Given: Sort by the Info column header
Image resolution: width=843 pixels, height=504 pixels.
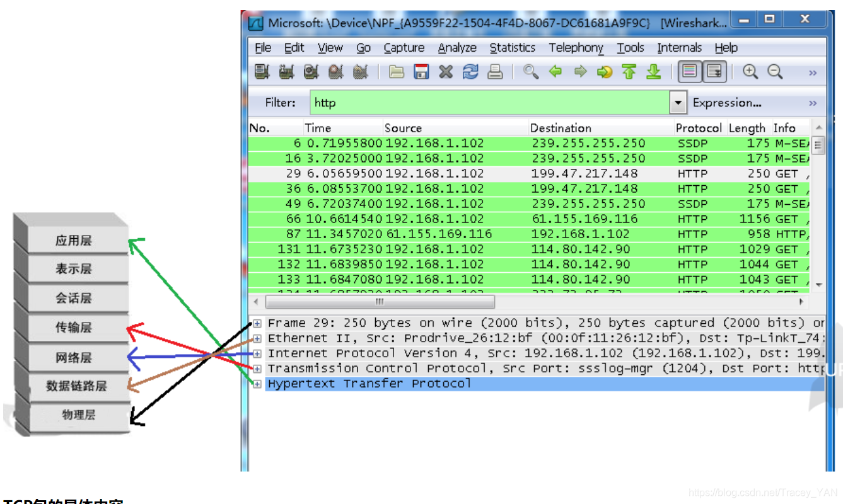Looking at the screenshot, I should (x=791, y=128).
